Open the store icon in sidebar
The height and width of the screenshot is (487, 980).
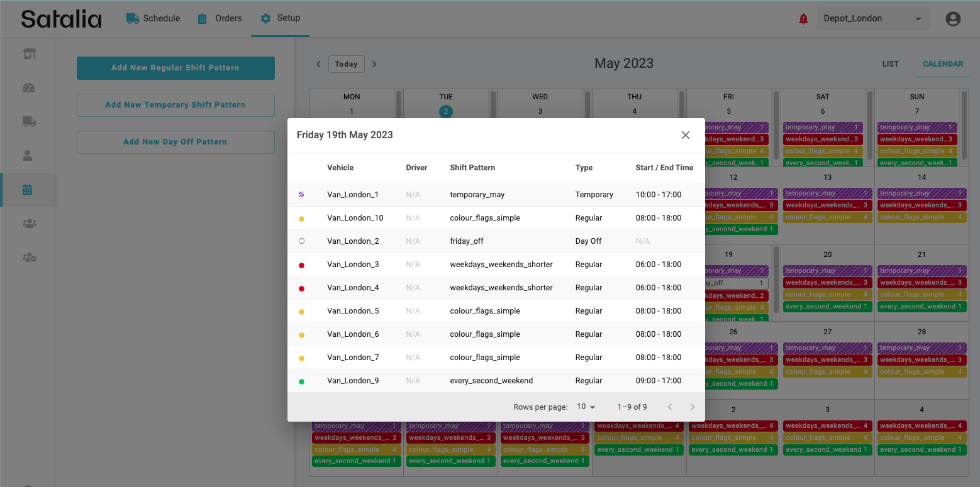(x=28, y=54)
